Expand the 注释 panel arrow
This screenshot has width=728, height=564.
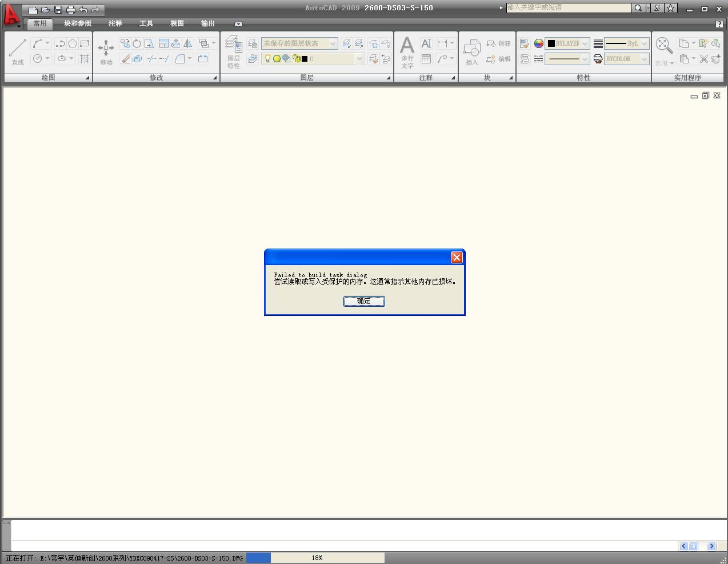[453, 78]
